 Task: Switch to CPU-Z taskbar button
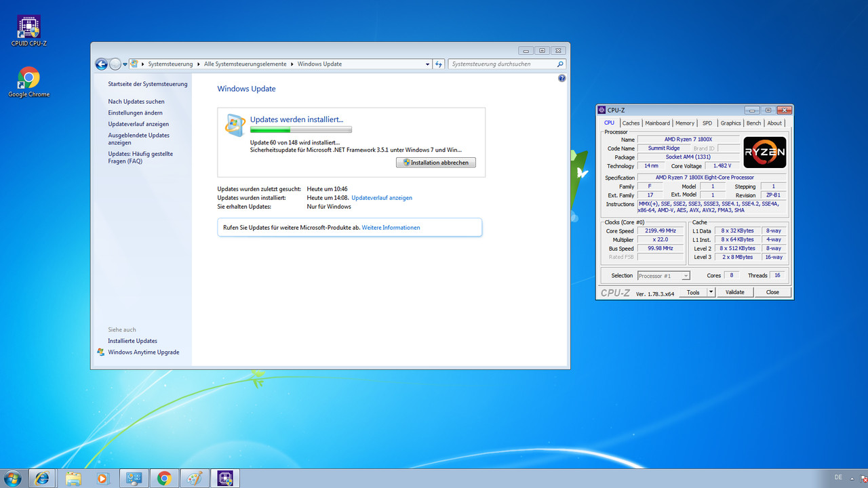click(x=225, y=478)
